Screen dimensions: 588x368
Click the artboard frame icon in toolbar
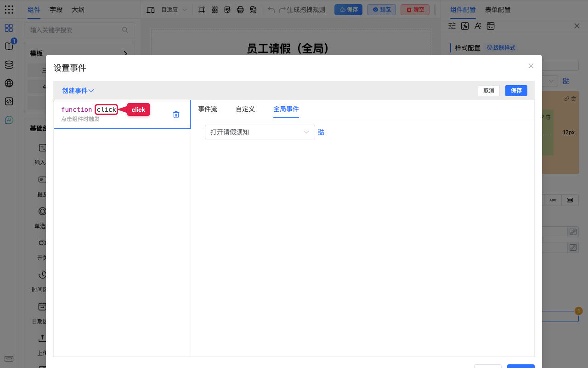point(202,10)
